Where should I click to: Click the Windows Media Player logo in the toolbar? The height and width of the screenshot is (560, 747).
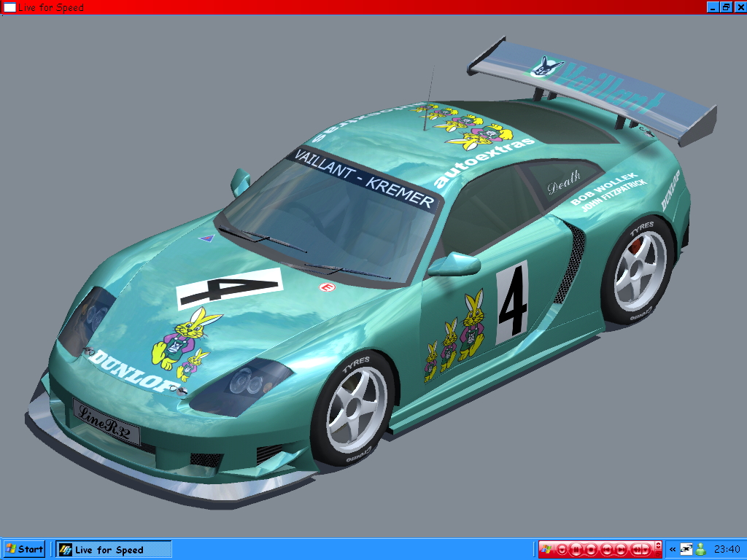point(546,549)
